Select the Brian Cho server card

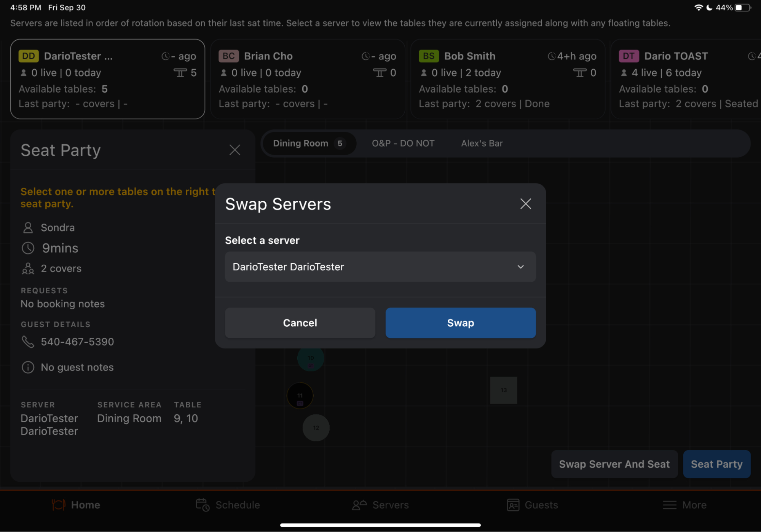(307, 79)
